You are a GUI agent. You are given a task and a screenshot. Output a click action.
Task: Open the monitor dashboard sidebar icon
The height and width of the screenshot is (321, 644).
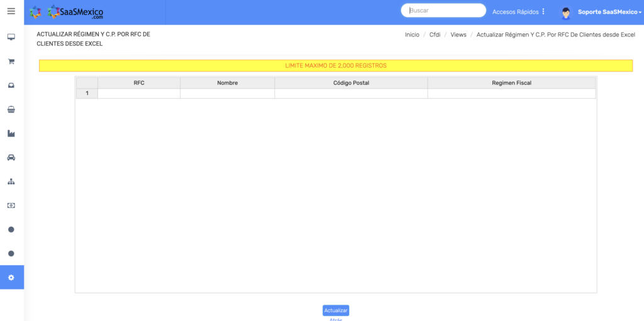11,38
